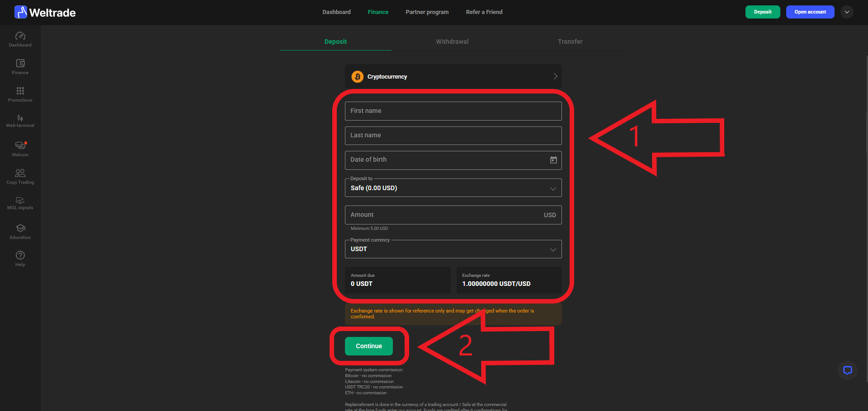Expand the Cryptocurrency payment method chevron
The width and height of the screenshot is (868, 411).
click(555, 76)
